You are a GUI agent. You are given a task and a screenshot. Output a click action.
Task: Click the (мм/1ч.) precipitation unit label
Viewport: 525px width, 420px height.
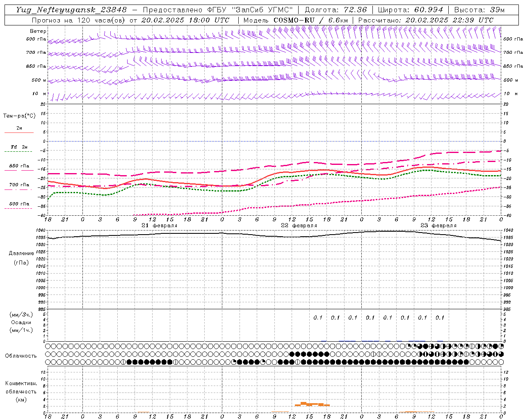pyautogui.click(x=21, y=330)
